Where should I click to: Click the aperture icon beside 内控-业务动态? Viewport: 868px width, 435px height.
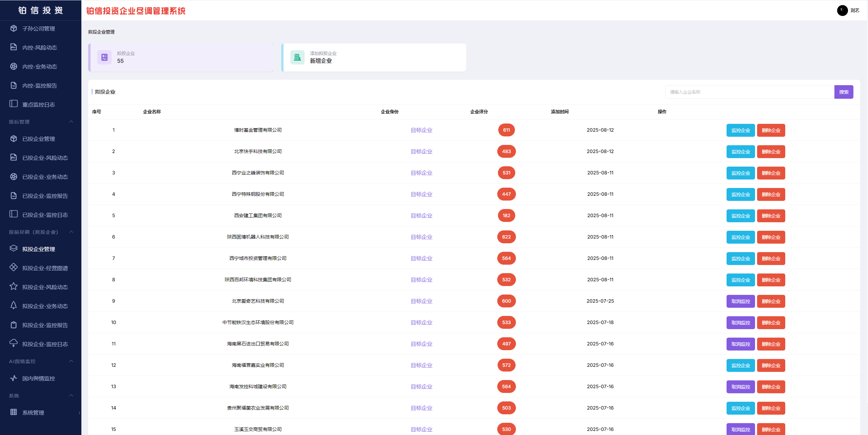[14, 67]
